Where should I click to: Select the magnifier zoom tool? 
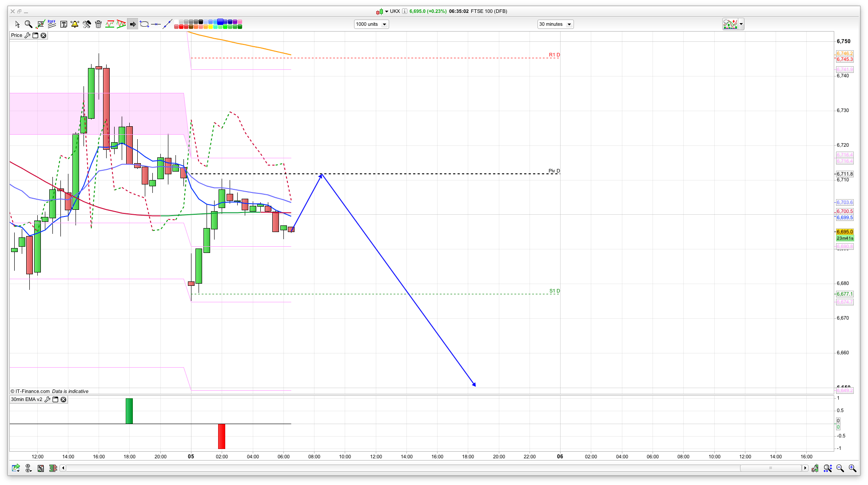(x=28, y=24)
